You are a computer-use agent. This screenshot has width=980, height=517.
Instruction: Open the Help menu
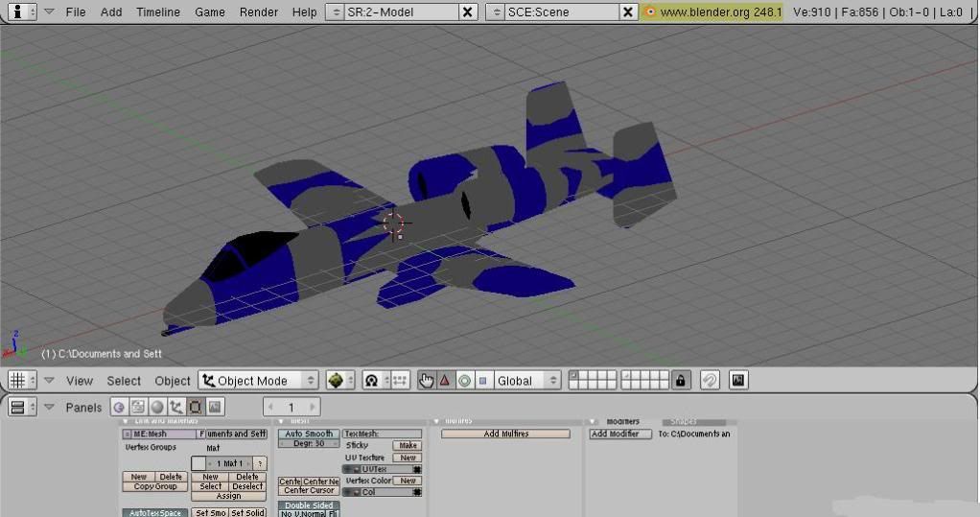(304, 12)
